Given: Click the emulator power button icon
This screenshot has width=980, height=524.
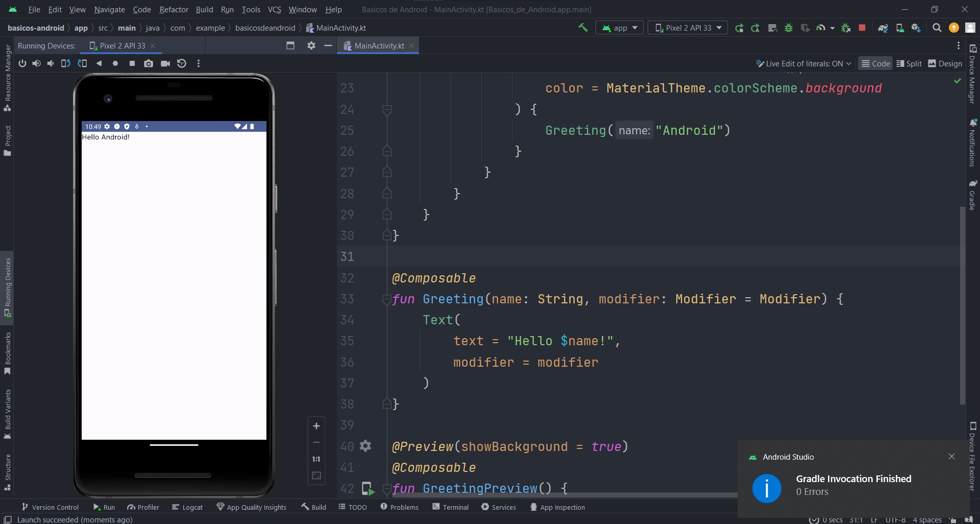Looking at the screenshot, I should (22, 63).
